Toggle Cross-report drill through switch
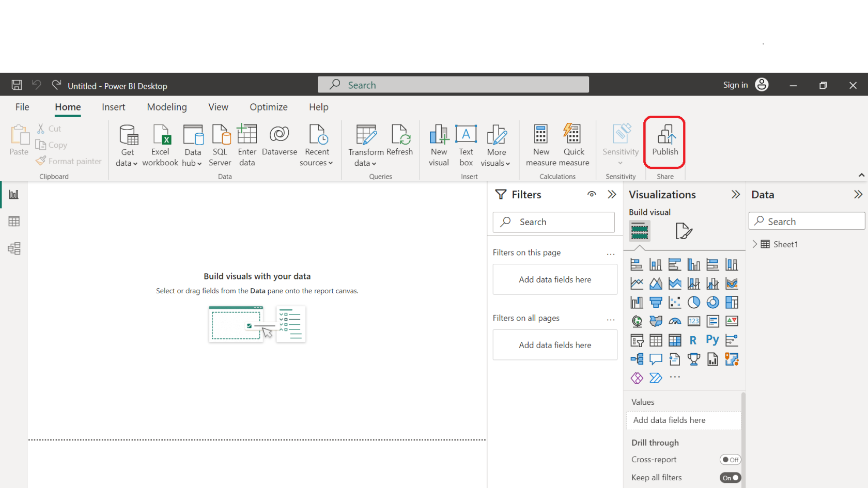This screenshot has height=488, width=868. click(730, 460)
